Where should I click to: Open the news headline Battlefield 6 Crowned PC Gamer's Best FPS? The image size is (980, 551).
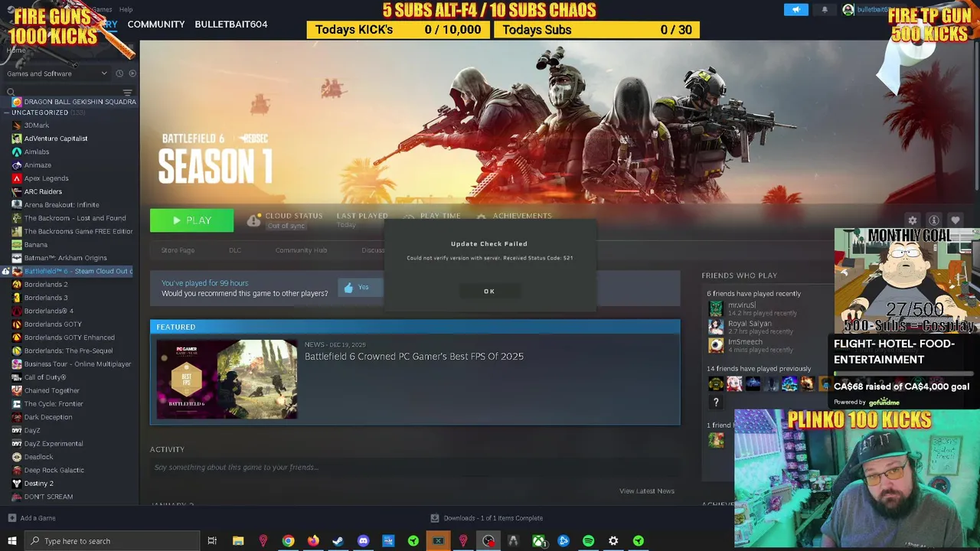click(x=414, y=357)
